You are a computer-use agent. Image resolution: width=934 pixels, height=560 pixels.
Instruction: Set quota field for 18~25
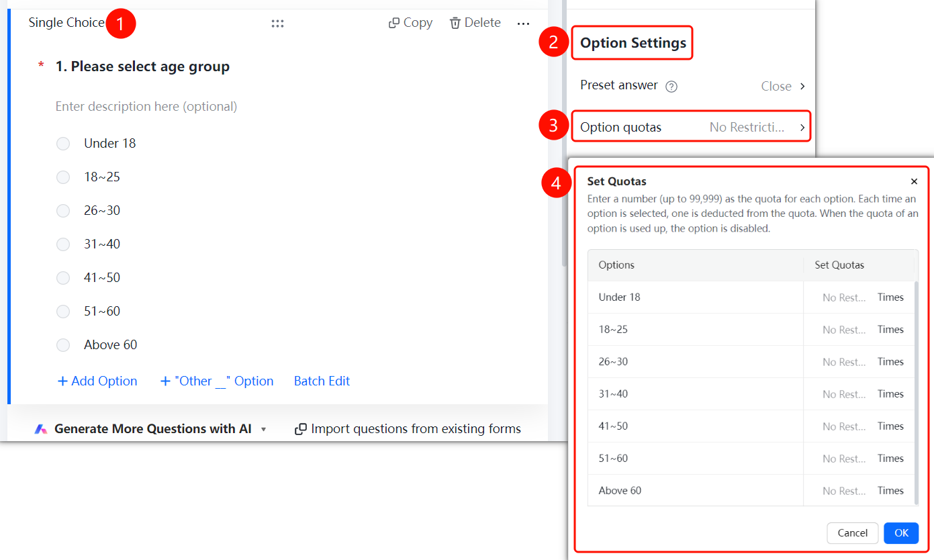click(x=844, y=330)
